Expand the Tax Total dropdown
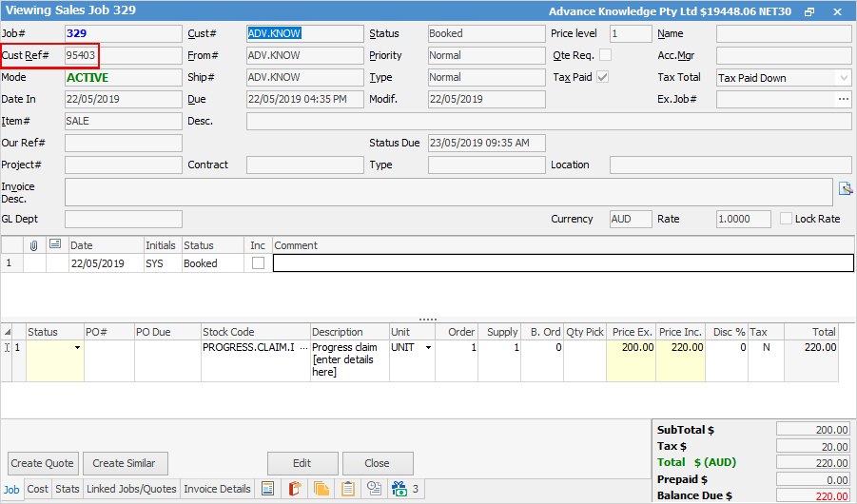The image size is (857, 504). (x=844, y=78)
